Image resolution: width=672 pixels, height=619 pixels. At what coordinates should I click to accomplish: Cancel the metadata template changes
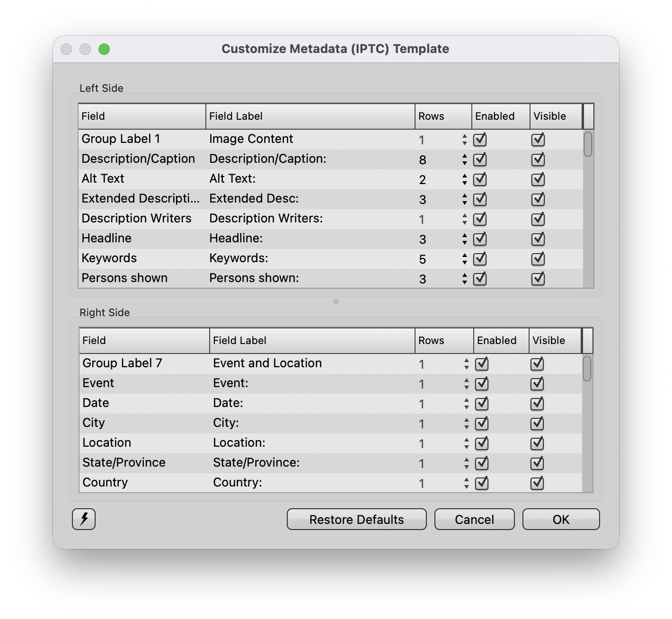click(474, 519)
